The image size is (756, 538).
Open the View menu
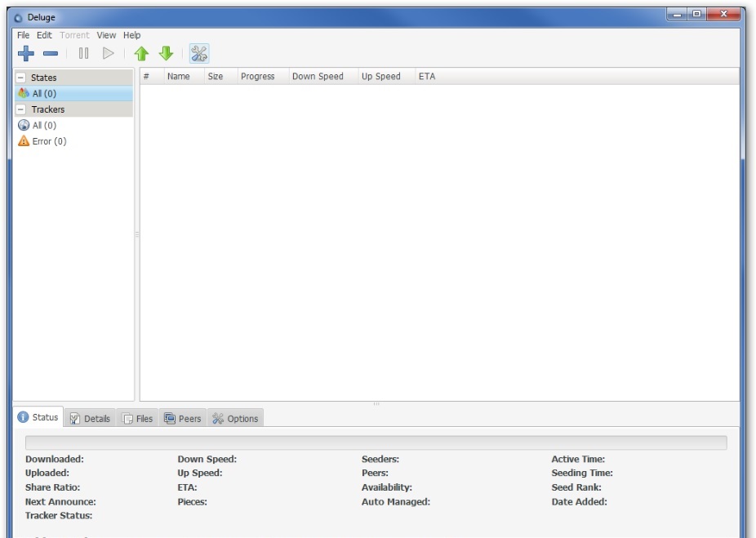106,35
